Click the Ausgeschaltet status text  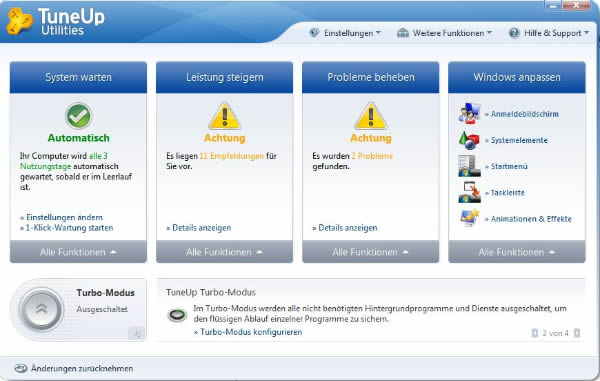click(x=102, y=309)
